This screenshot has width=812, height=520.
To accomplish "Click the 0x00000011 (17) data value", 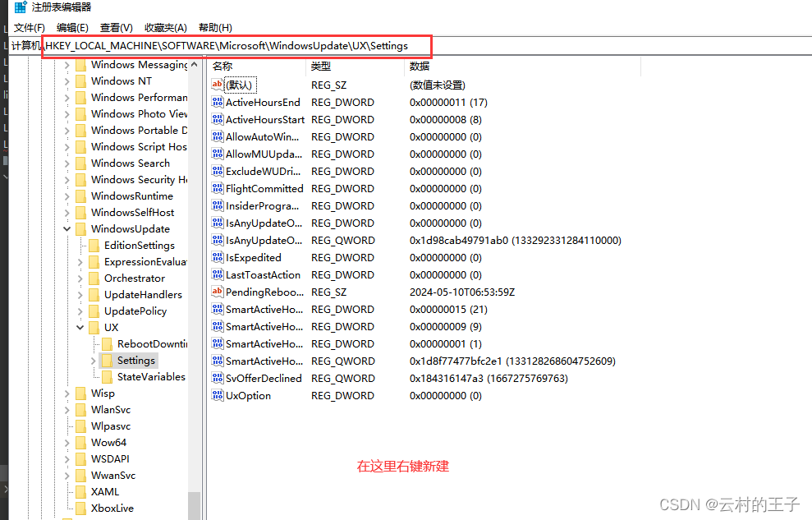I will pos(448,102).
